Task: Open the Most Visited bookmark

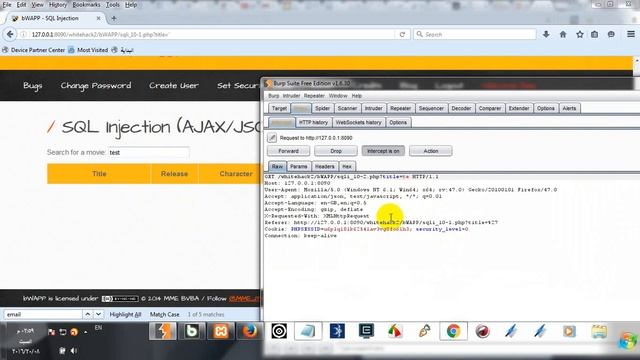Action: click(x=89, y=50)
